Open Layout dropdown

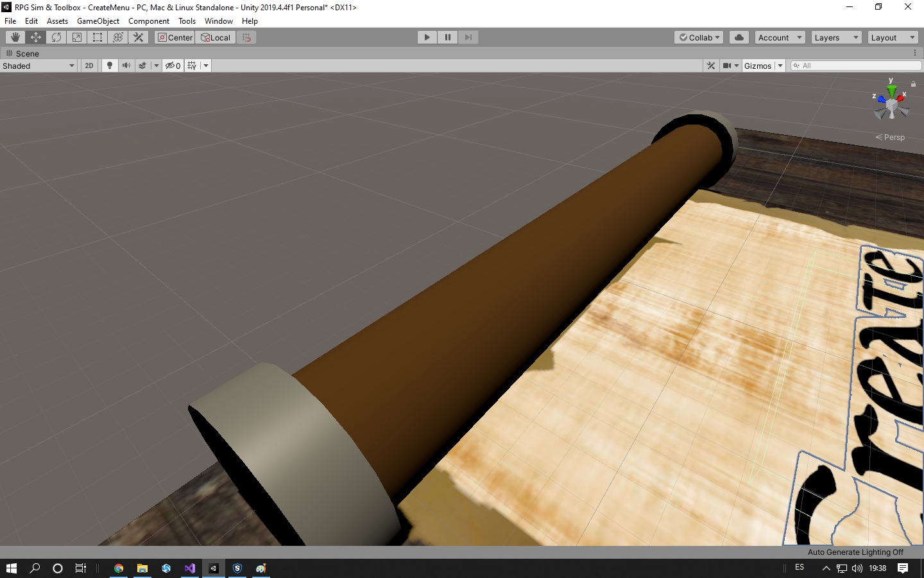[x=893, y=37]
